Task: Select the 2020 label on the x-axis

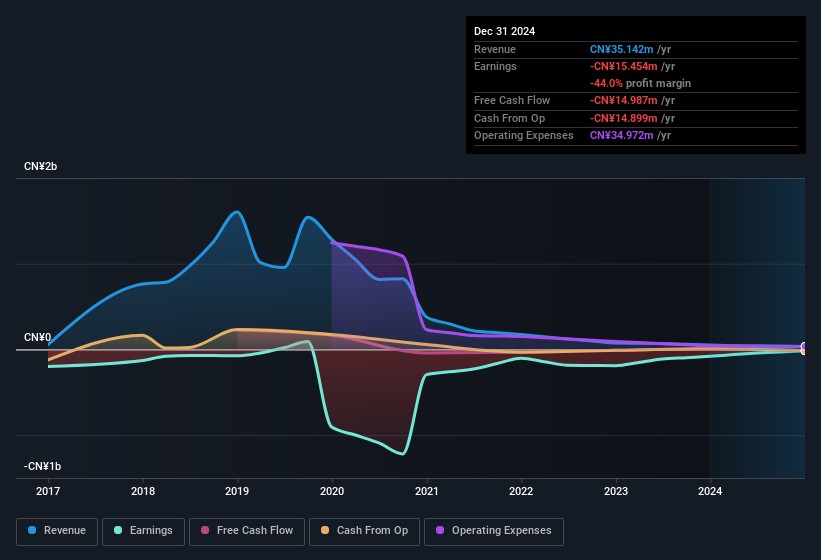Action: [332, 491]
